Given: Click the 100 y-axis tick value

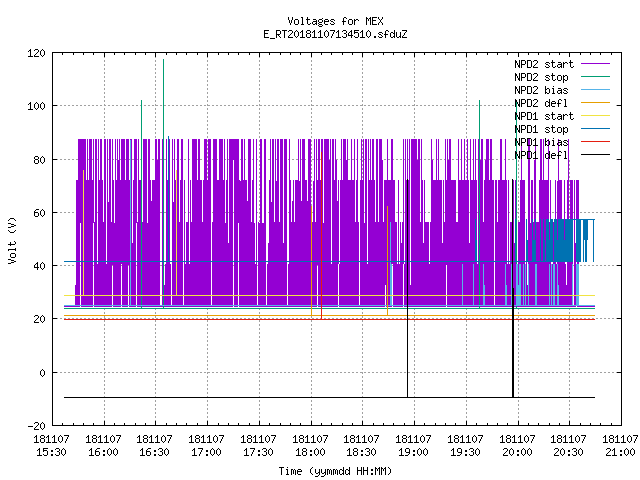Looking at the screenshot, I should click(x=36, y=106).
